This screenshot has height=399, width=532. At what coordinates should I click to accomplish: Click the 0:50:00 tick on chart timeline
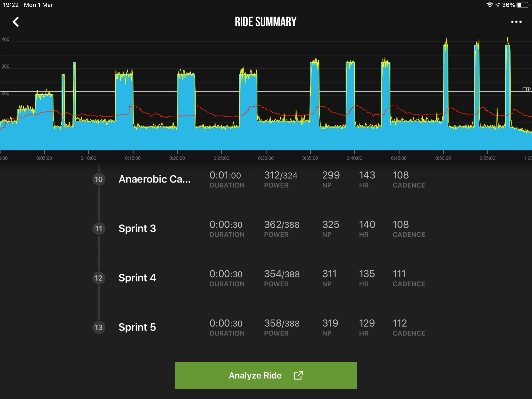(x=443, y=158)
